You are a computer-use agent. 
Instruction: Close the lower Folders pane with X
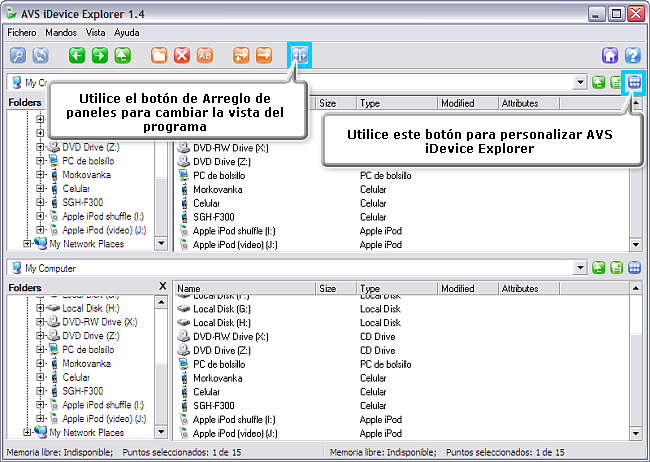point(162,286)
